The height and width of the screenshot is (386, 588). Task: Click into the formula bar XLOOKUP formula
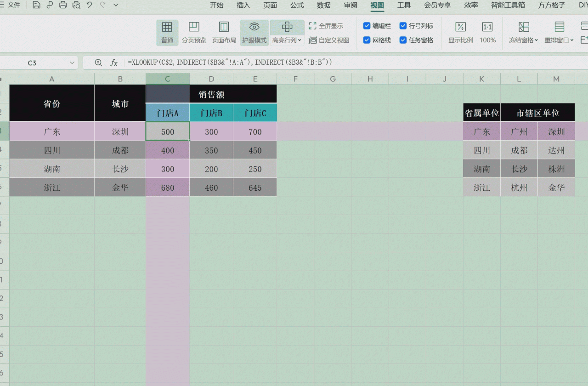coord(230,62)
